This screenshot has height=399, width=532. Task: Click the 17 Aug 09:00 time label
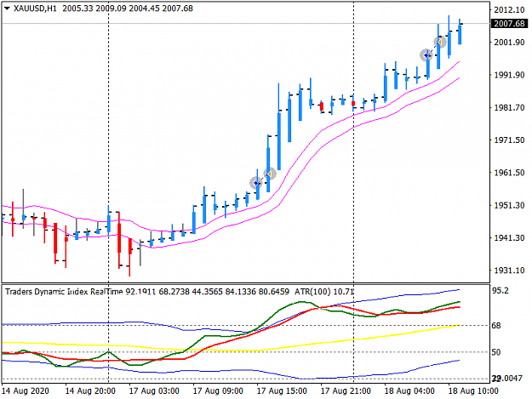[x=218, y=390]
